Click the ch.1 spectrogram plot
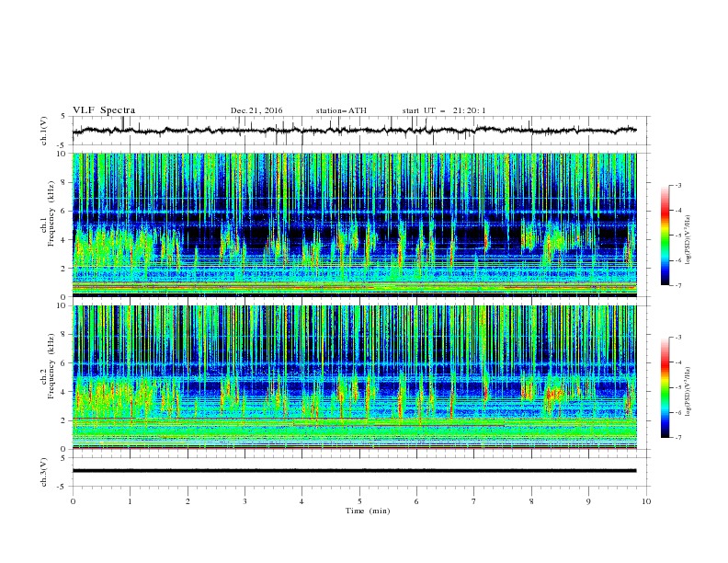Screen dimensions: 728x563 354,224
